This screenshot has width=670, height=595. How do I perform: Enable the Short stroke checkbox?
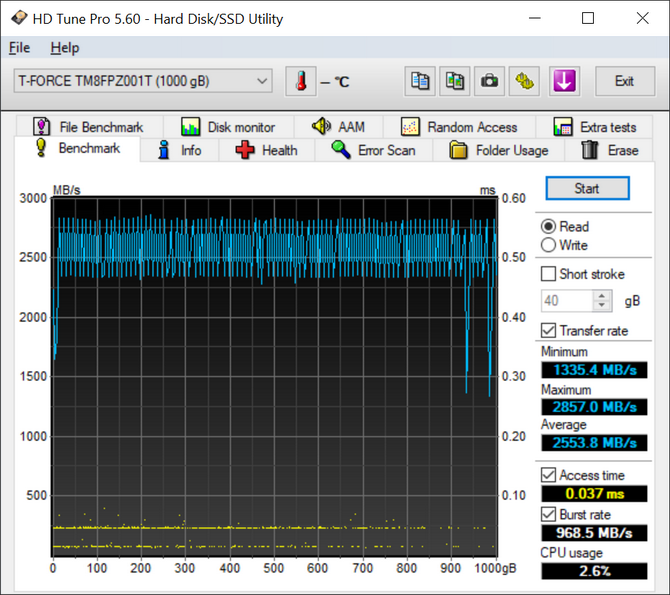click(548, 274)
